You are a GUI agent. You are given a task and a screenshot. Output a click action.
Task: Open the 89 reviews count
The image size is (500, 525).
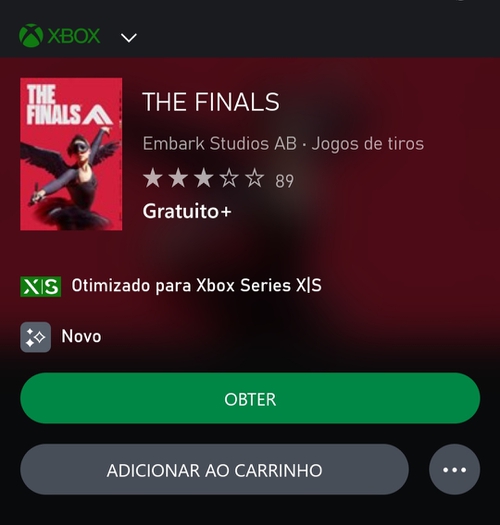[x=284, y=181]
